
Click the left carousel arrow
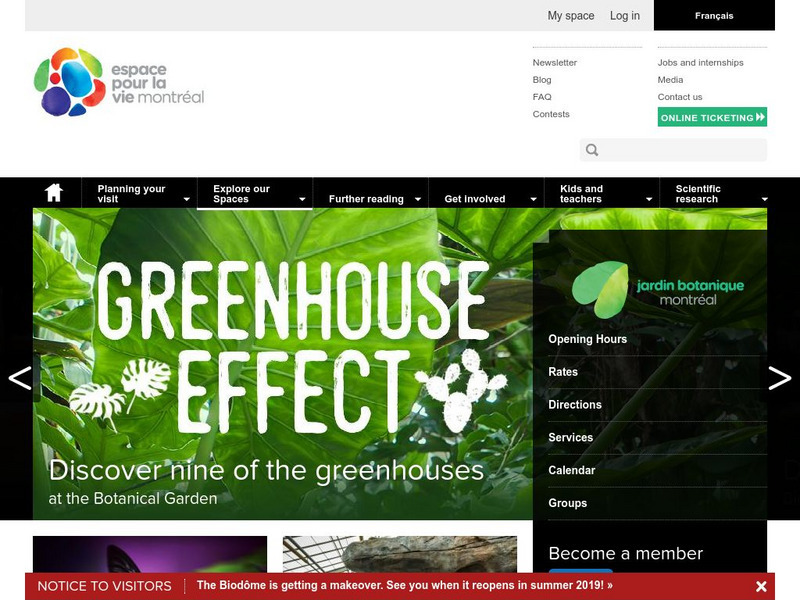(17, 380)
